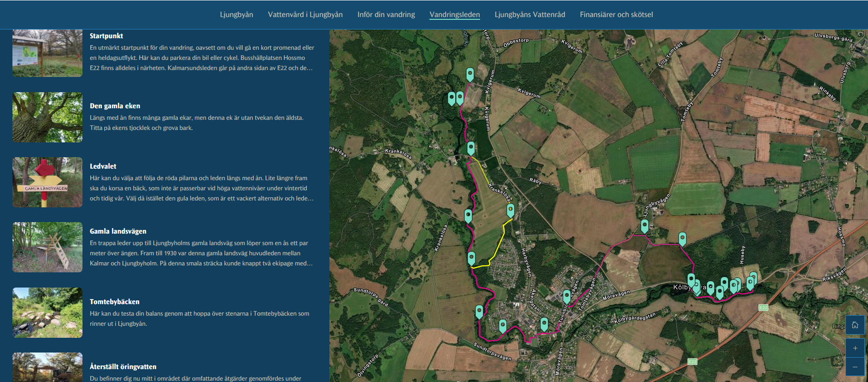Viewport: 868px width, 382px height.
Task: Open the Startpunkt list entry
Action: click(106, 36)
